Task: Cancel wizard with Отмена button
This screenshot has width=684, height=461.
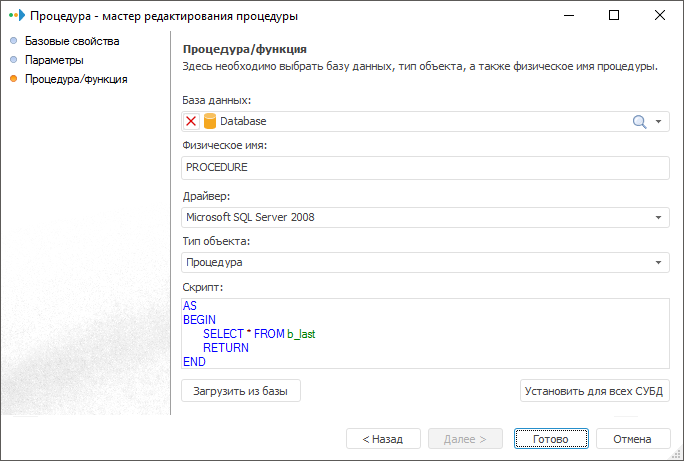Action: point(632,439)
